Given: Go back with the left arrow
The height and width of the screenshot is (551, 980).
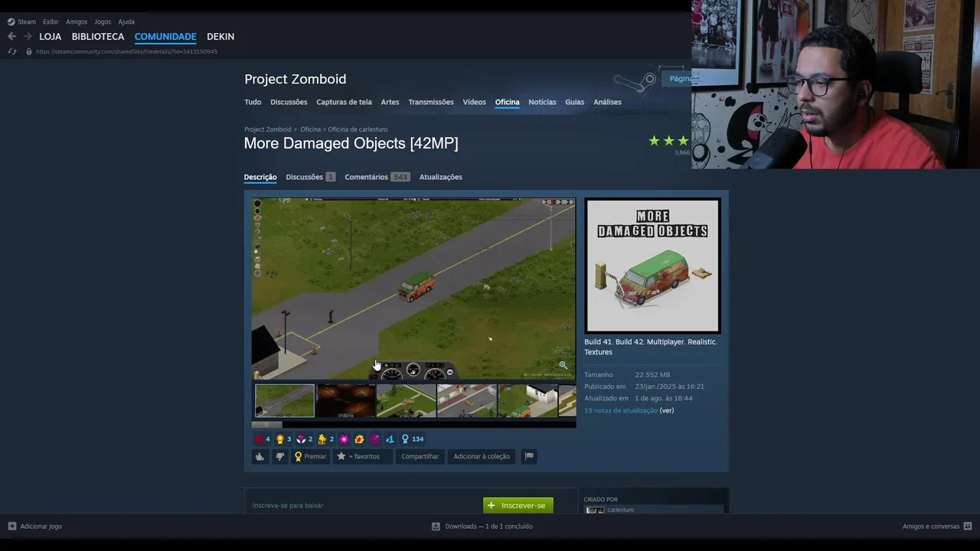Looking at the screenshot, I should pyautogui.click(x=11, y=36).
